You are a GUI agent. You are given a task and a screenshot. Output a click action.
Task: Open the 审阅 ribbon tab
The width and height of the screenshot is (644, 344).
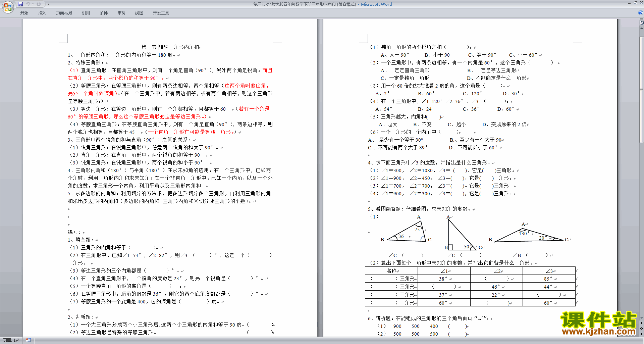121,13
